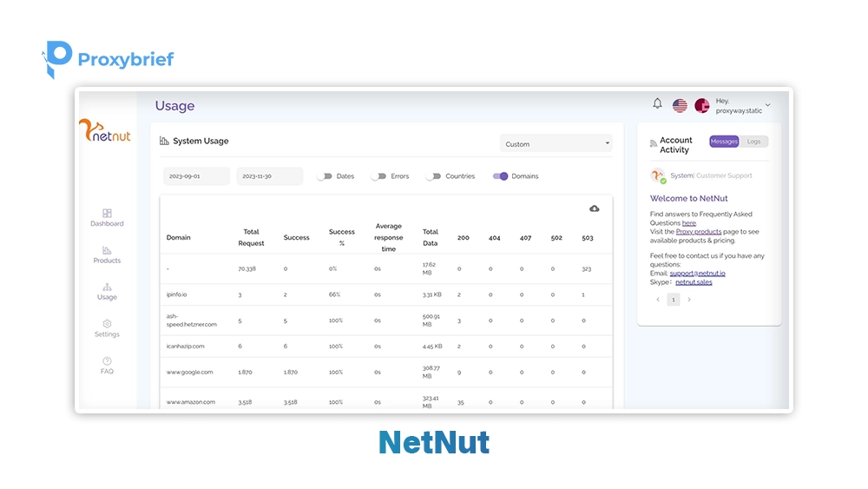The height and width of the screenshot is (489, 868).
Task: Go to previous messages page arrow
Action: pyautogui.click(x=658, y=300)
